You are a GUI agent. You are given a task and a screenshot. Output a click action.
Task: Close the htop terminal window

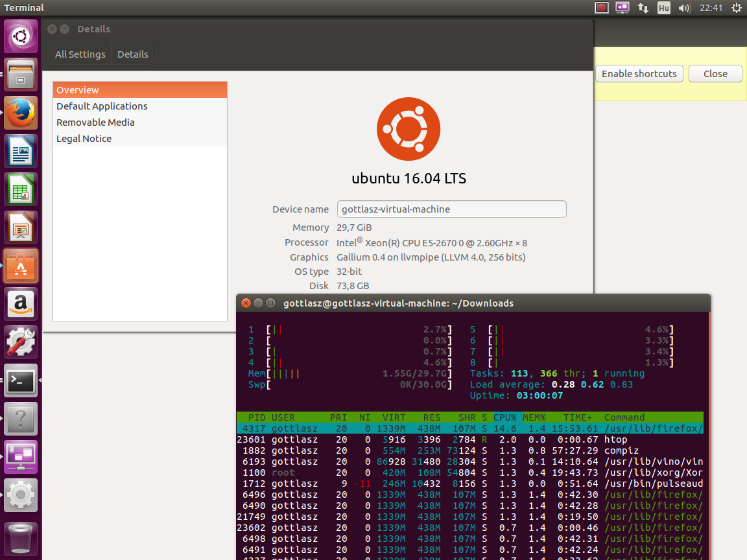tap(246, 303)
